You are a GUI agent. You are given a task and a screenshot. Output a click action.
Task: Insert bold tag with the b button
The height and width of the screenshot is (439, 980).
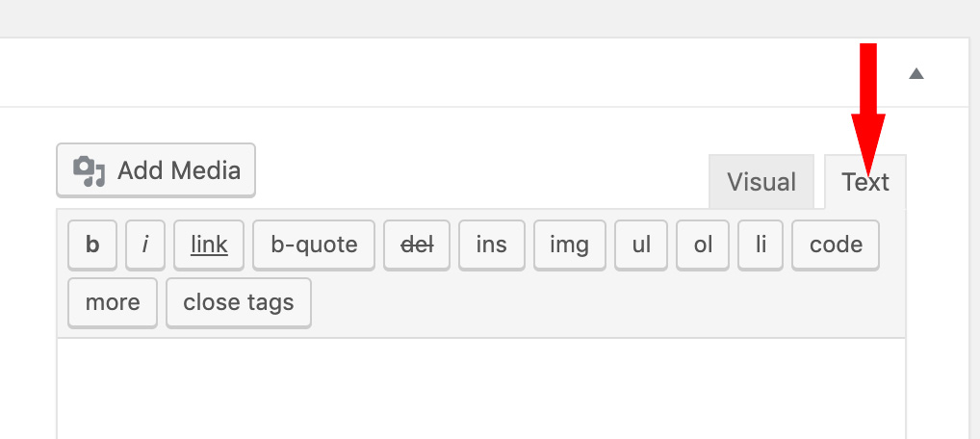pos(92,245)
